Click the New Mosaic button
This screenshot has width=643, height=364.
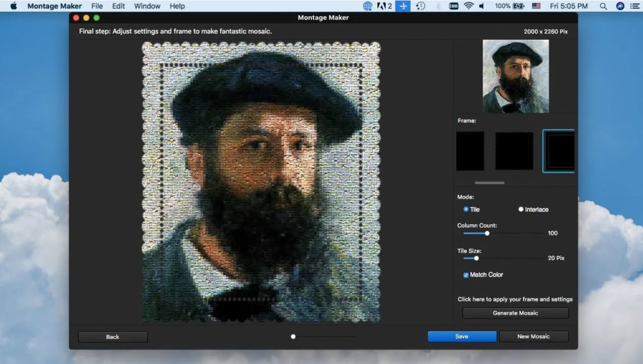533,336
